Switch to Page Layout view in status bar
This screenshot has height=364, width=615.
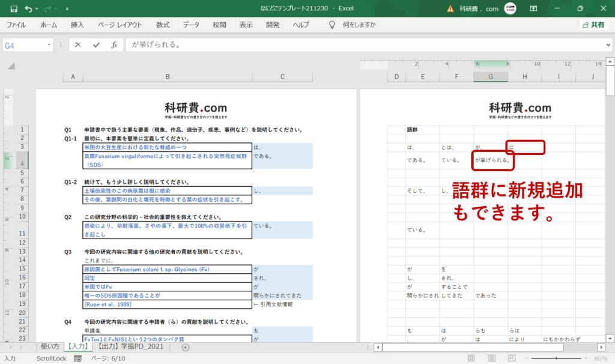tap(491, 358)
